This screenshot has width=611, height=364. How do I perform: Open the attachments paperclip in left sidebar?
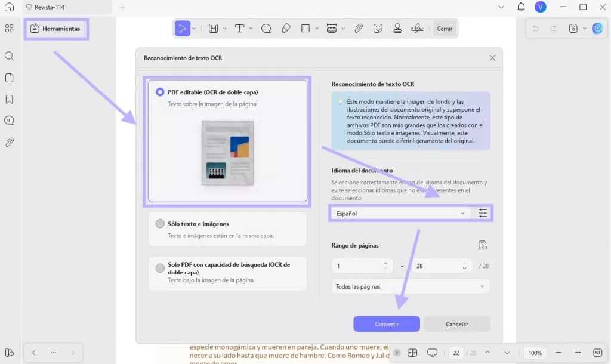pos(10,142)
